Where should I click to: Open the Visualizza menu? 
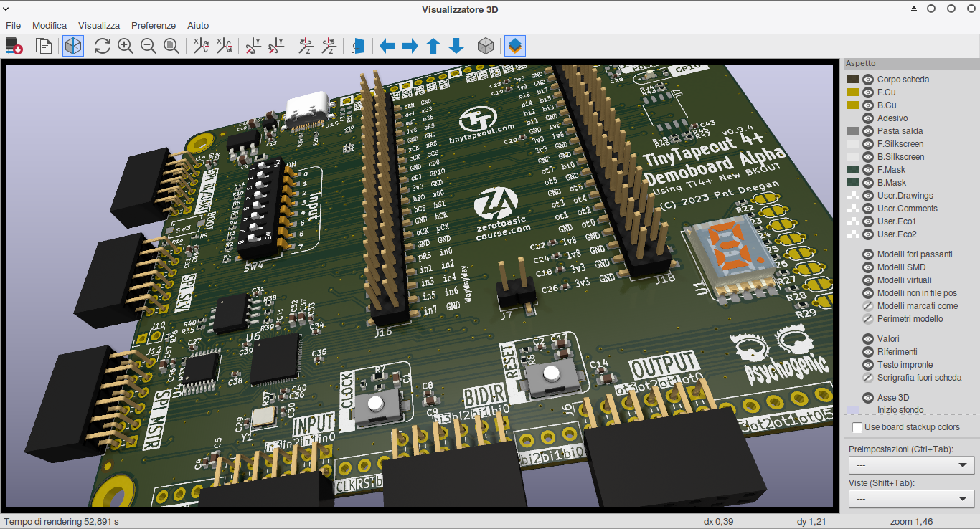pyautogui.click(x=99, y=25)
